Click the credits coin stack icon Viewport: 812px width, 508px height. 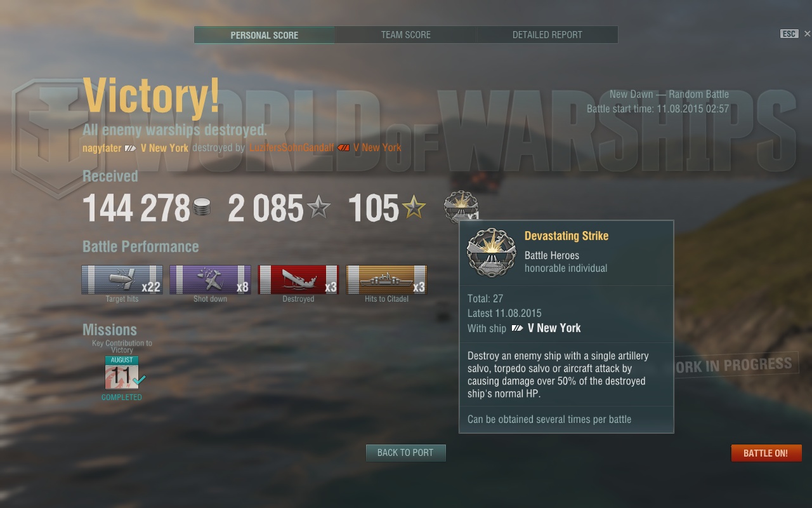(202, 208)
